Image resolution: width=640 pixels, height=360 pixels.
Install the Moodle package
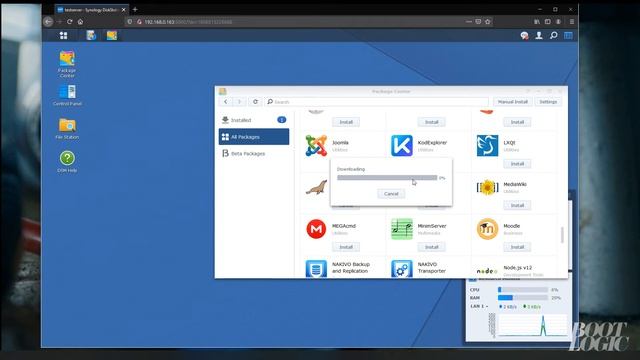click(517, 247)
